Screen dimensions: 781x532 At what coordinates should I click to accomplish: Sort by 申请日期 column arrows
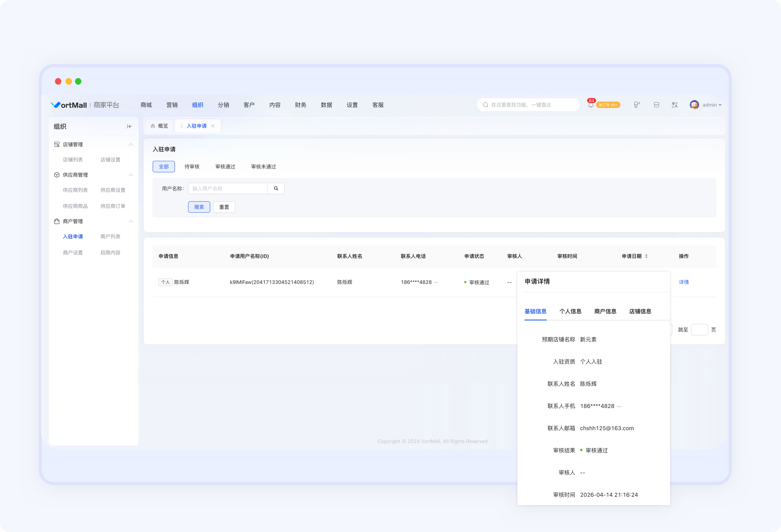646,256
